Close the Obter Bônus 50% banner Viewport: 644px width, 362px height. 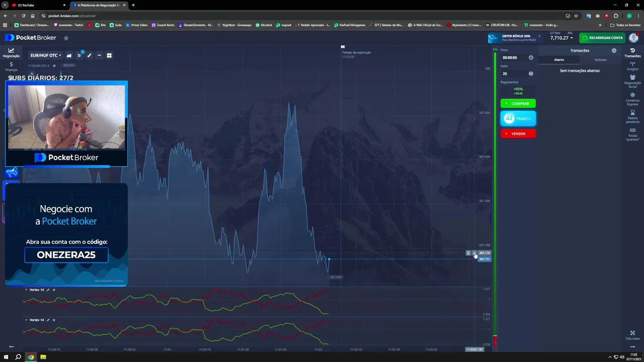pyautogui.click(x=539, y=36)
